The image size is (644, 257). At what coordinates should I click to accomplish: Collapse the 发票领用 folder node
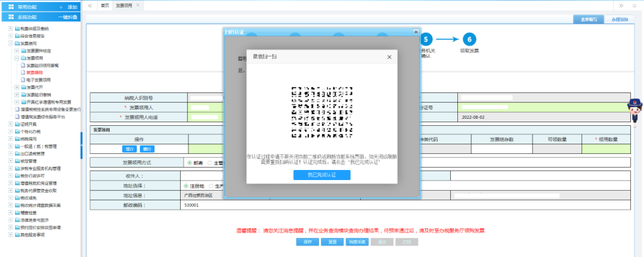pos(17,58)
